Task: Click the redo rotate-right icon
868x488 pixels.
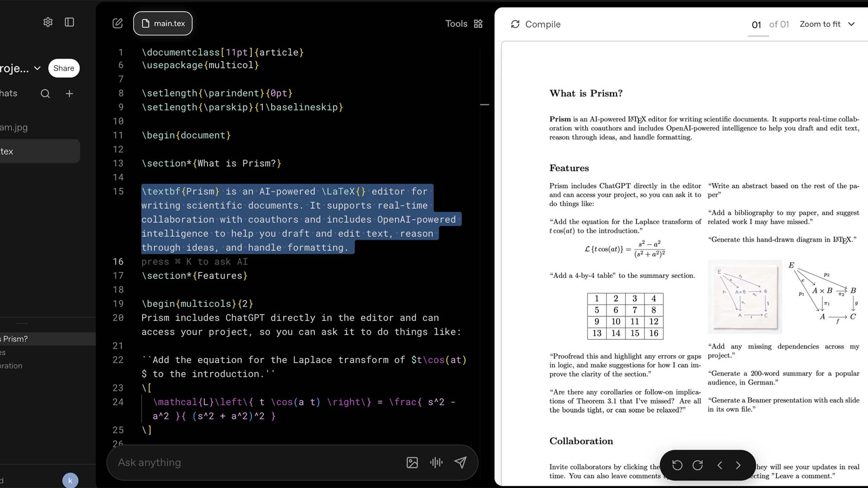Action: (698, 465)
